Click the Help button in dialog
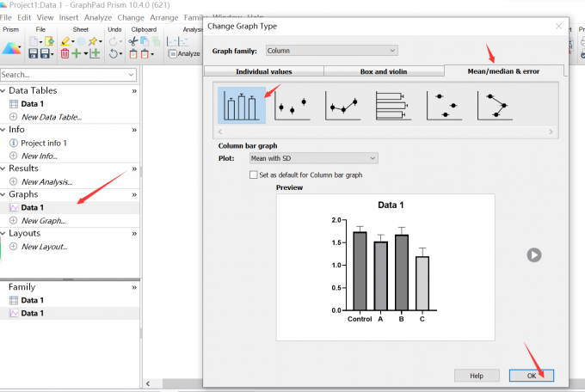The width and height of the screenshot is (585, 392). [x=477, y=376]
